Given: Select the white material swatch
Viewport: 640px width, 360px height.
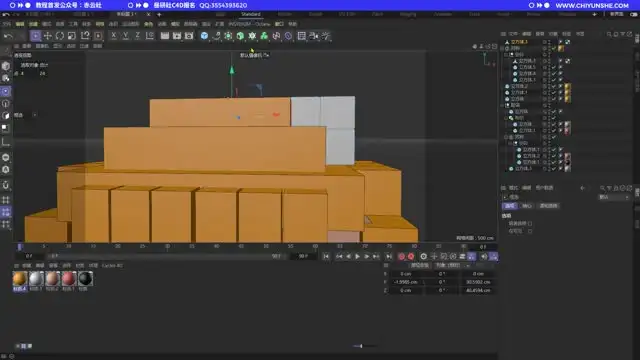Looking at the screenshot, I should (36, 279).
